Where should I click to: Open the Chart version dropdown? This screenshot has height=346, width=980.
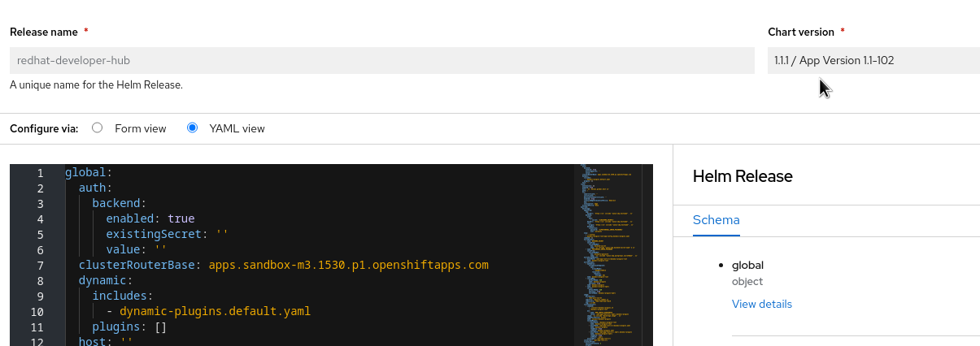point(873,60)
